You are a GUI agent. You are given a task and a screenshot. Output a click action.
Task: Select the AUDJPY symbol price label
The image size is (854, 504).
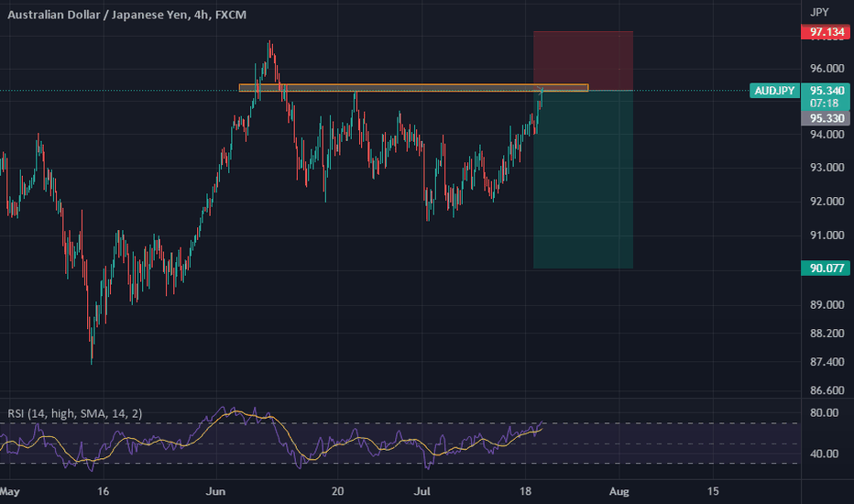coord(774,91)
